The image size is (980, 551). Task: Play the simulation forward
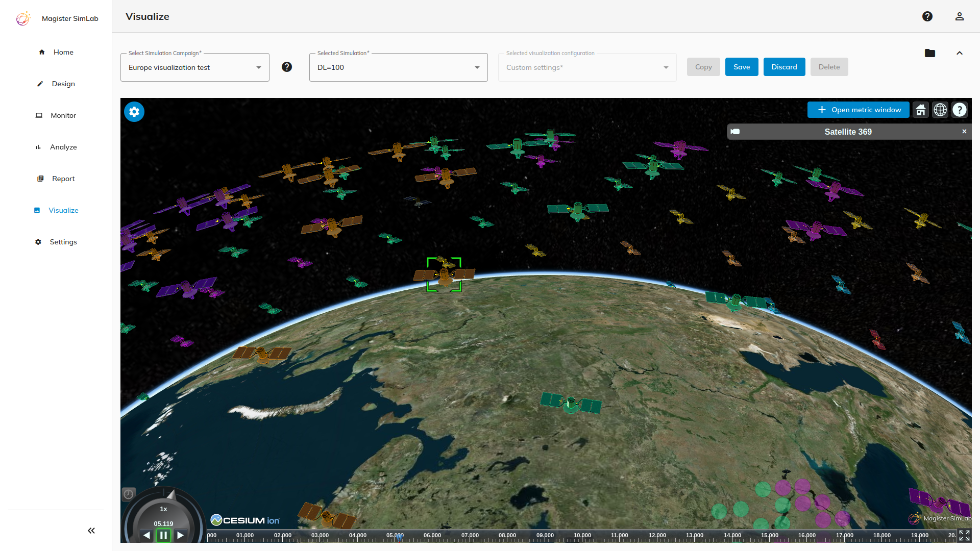(180, 535)
